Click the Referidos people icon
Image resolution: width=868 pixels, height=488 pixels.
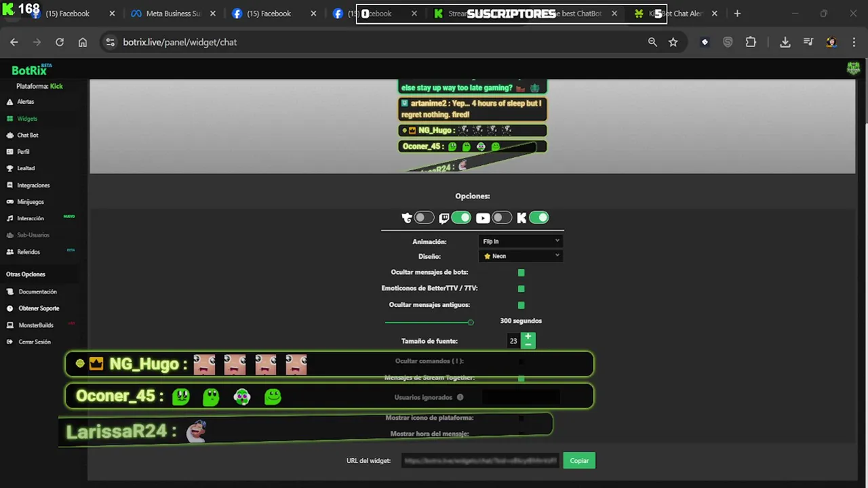point(10,252)
